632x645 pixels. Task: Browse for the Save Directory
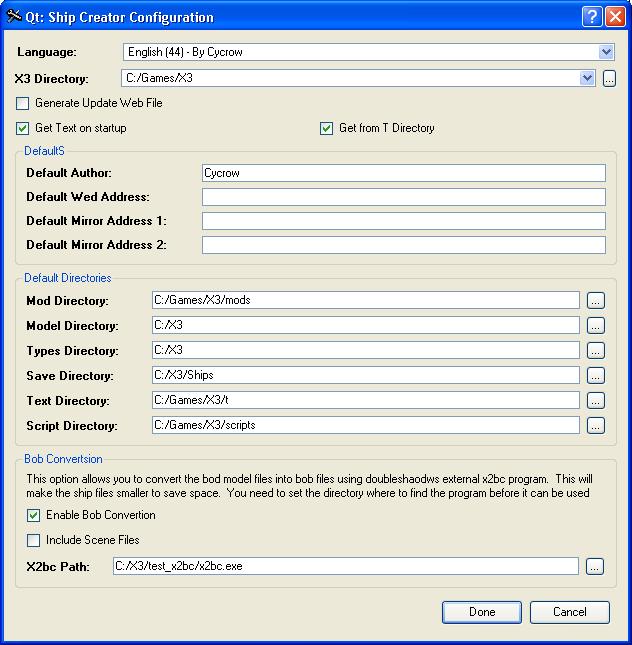pos(595,376)
